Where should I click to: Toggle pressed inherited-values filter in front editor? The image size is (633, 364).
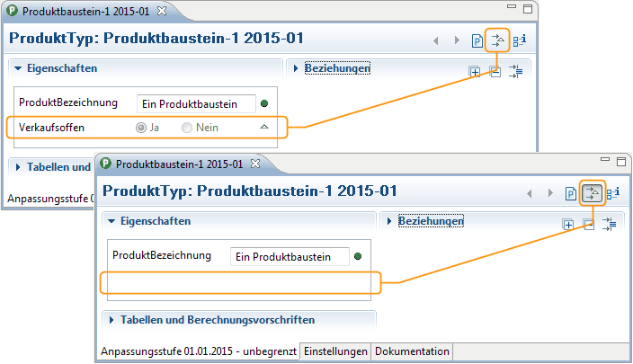tap(592, 192)
